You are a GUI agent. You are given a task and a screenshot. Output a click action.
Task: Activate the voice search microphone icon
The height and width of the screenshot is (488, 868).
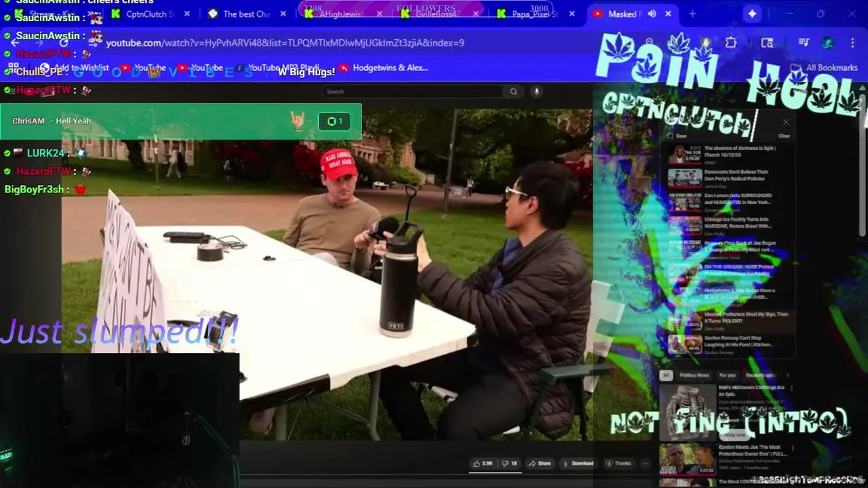(x=536, y=91)
